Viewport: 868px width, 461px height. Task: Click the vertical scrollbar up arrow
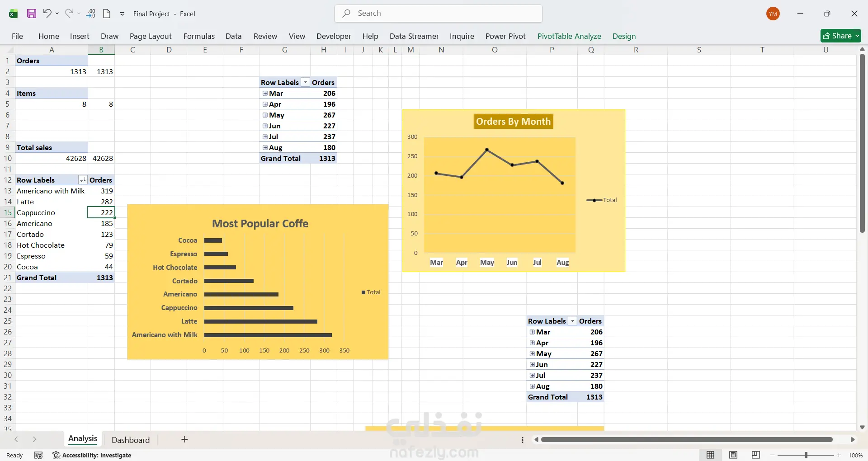(x=862, y=49)
